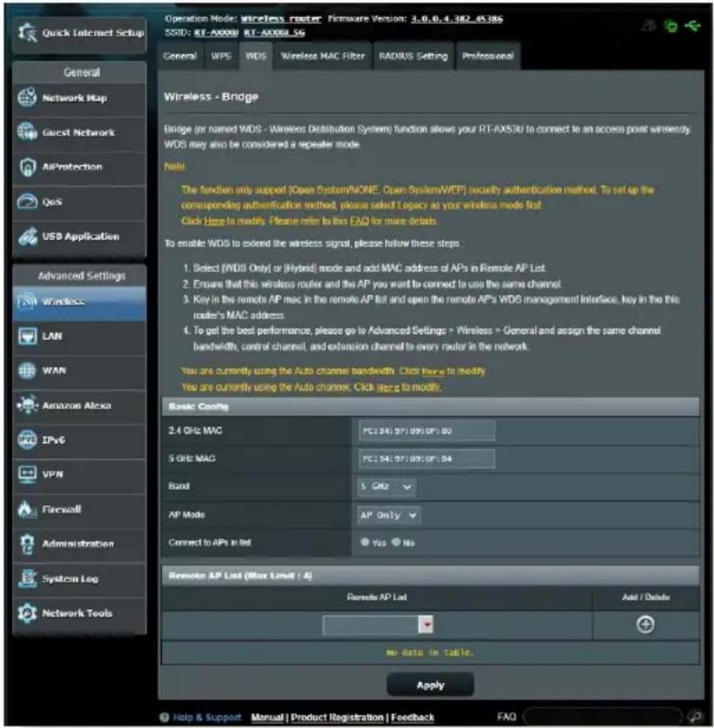The image size is (714, 728).
Task: Click the 'No data in table.' text
Action: tap(430, 653)
